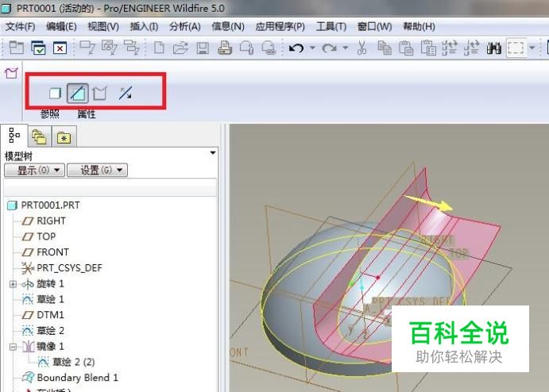Select PRT_CSYS_DEF in model tree
The image size is (549, 392).
click(69, 268)
